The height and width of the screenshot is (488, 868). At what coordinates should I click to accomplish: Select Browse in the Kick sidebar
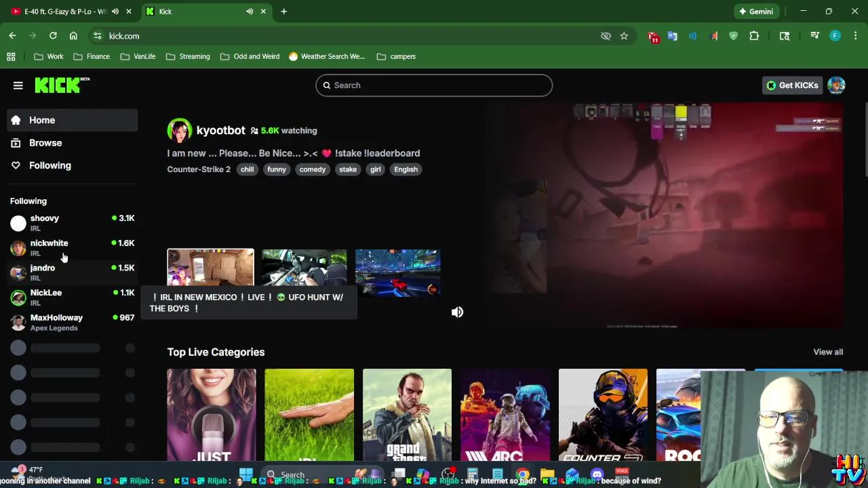click(73, 143)
